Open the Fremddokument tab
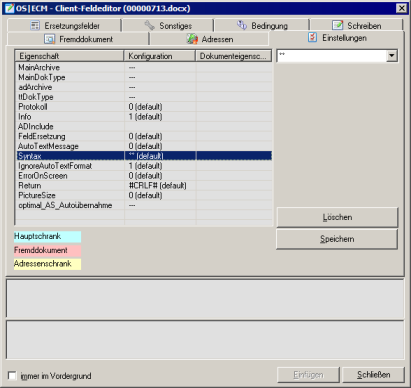The image size is (411, 388). pos(78,39)
